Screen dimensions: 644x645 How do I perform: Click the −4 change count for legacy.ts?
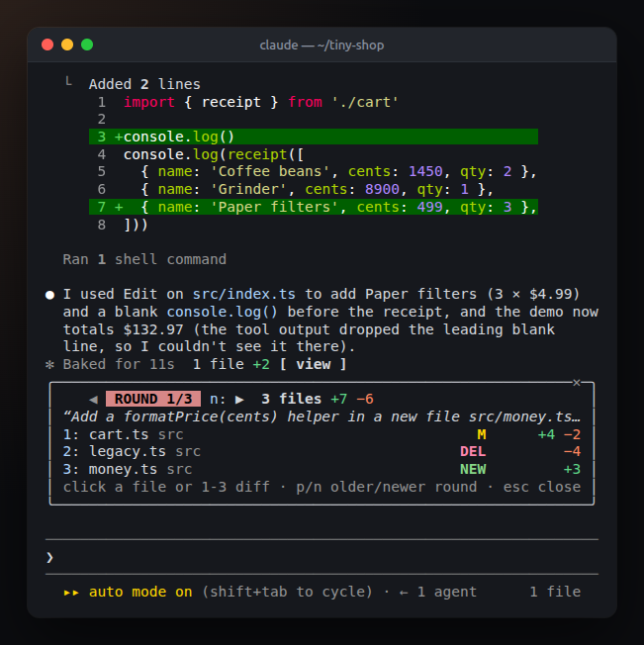pyautogui.click(x=572, y=452)
